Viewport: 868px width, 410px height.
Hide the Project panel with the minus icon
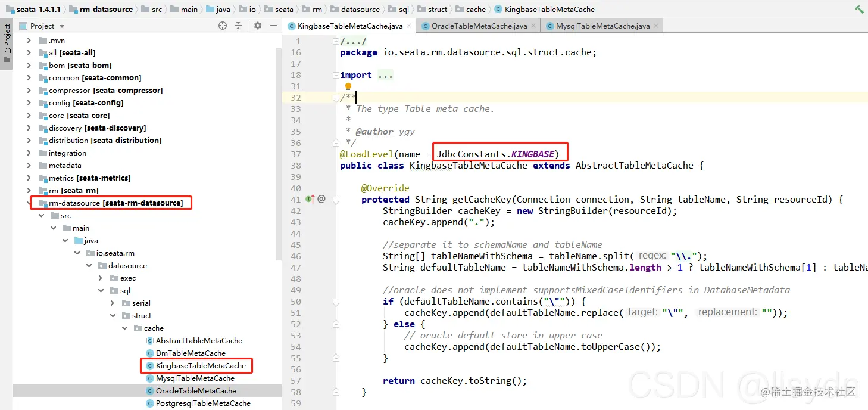272,26
